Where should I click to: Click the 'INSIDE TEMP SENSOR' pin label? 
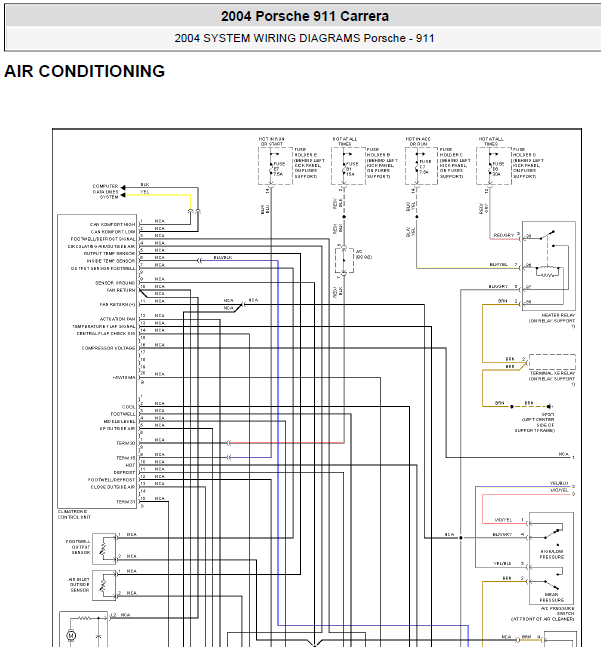coord(111,261)
